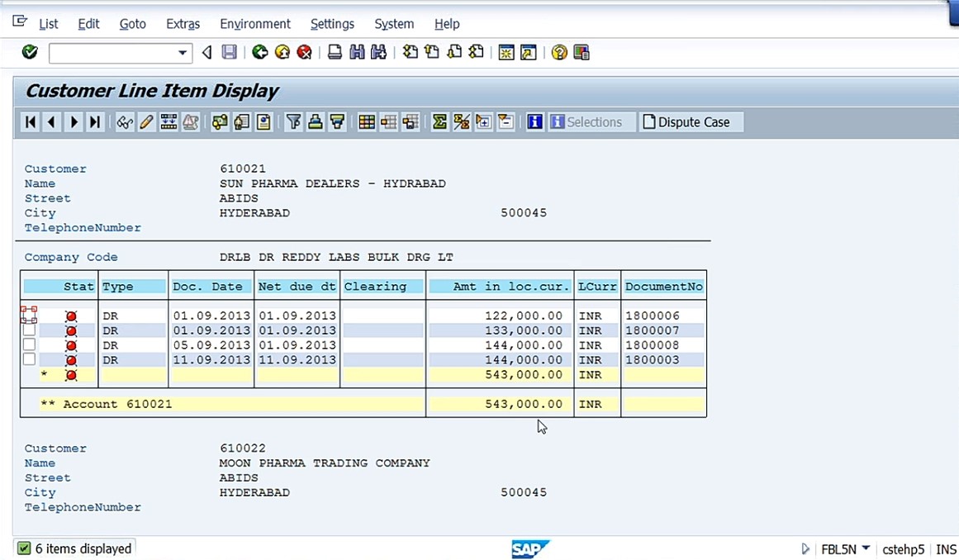The image size is (959, 560).
Task: Click the blue information icon
Action: click(535, 121)
